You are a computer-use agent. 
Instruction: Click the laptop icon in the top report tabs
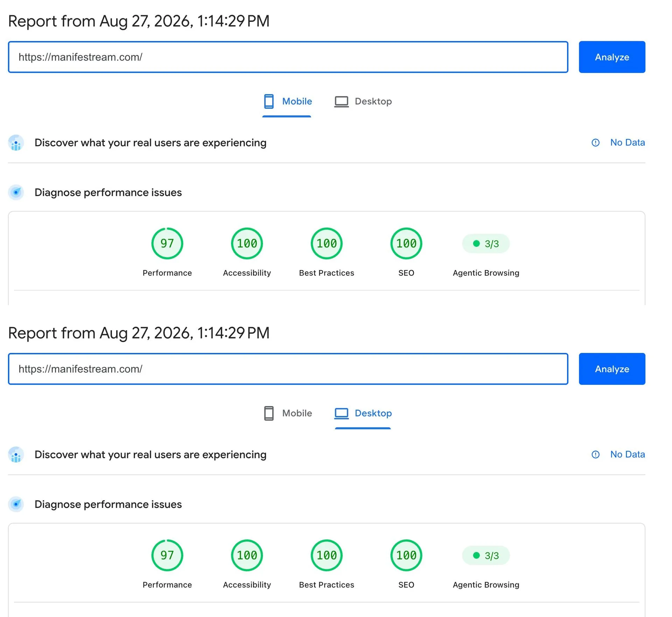341,102
